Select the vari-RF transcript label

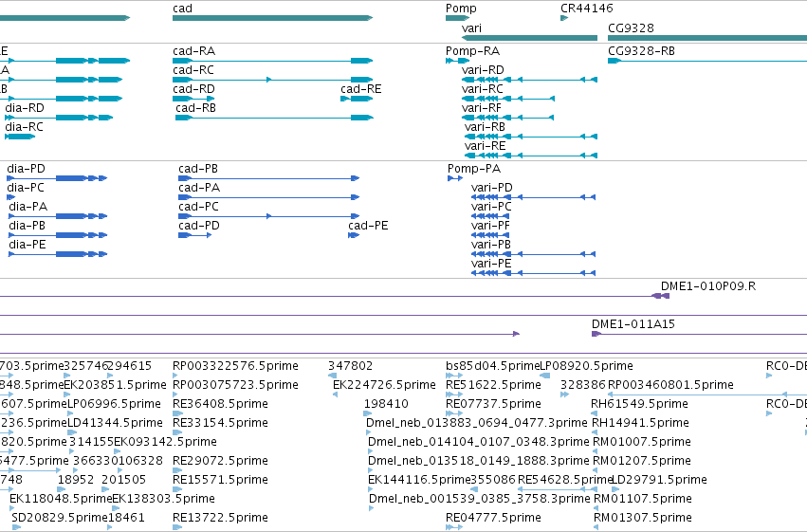click(x=482, y=108)
